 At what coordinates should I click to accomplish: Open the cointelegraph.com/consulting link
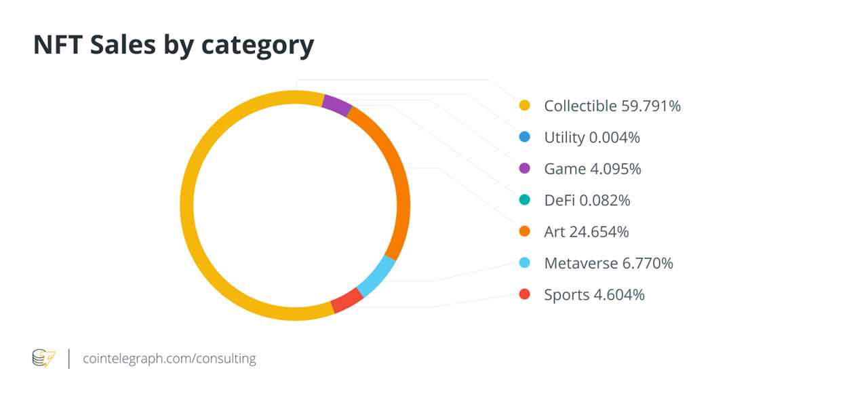point(169,358)
